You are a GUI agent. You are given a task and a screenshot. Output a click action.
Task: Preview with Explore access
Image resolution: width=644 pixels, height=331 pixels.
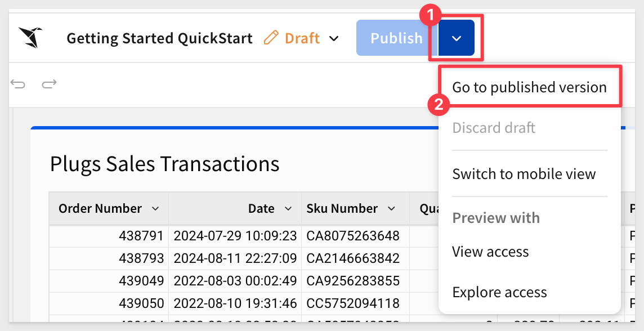click(499, 292)
